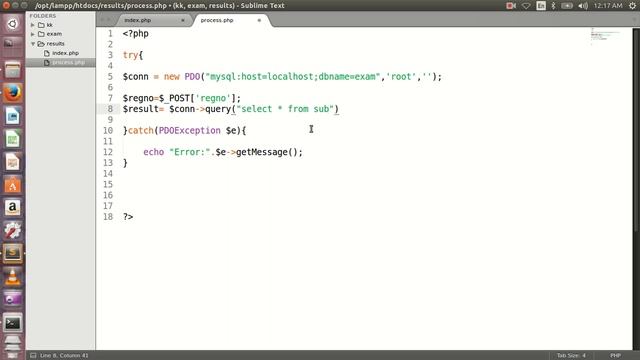640x360 pixels.
Task: Click the 'new PDO' text on line 5
Action: tap(182, 77)
